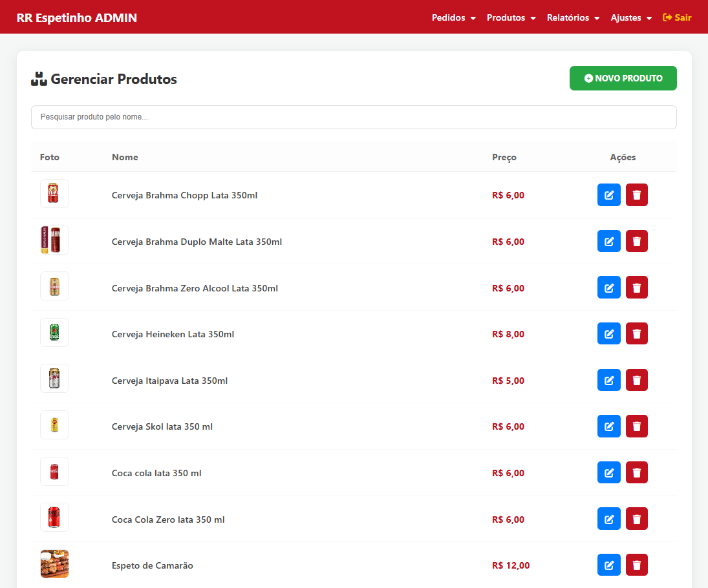Click the Foto column header
Screen dimensions: 708x588
point(50,157)
